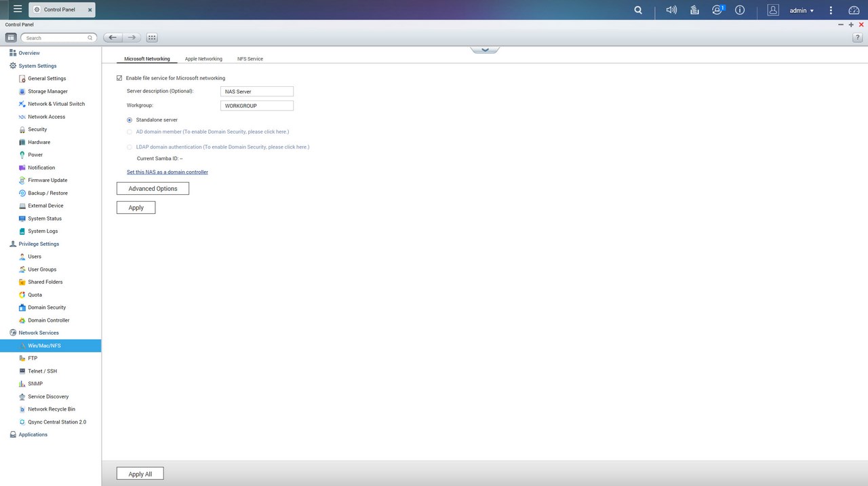Viewport: 868px width, 486px height.
Task: Expand the collapsed top panel chevron
Action: tap(485, 50)
